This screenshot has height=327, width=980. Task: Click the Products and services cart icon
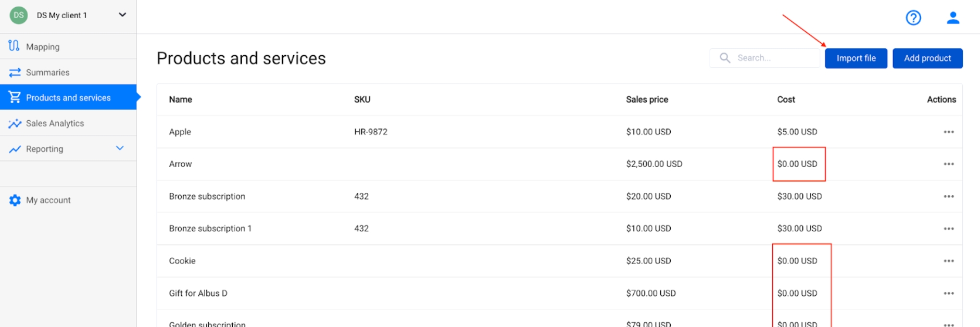pyautogui.click(x=15, y=97)
